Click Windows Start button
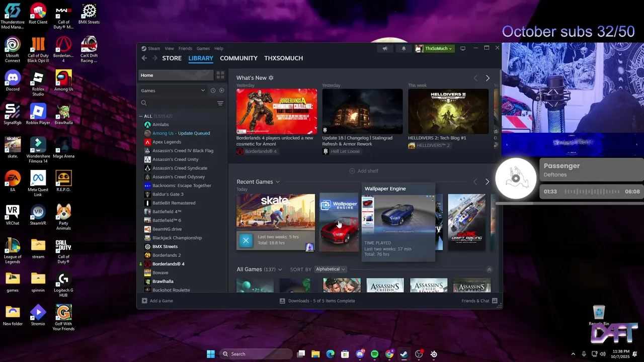 pyautogui.click(x=211, y=354)
